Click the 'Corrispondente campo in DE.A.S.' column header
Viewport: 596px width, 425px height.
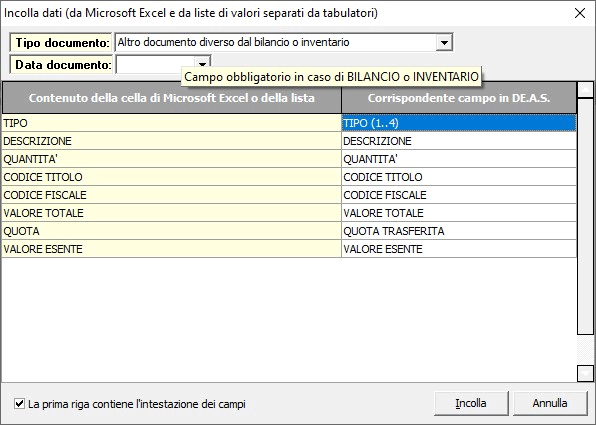[459, 98]
